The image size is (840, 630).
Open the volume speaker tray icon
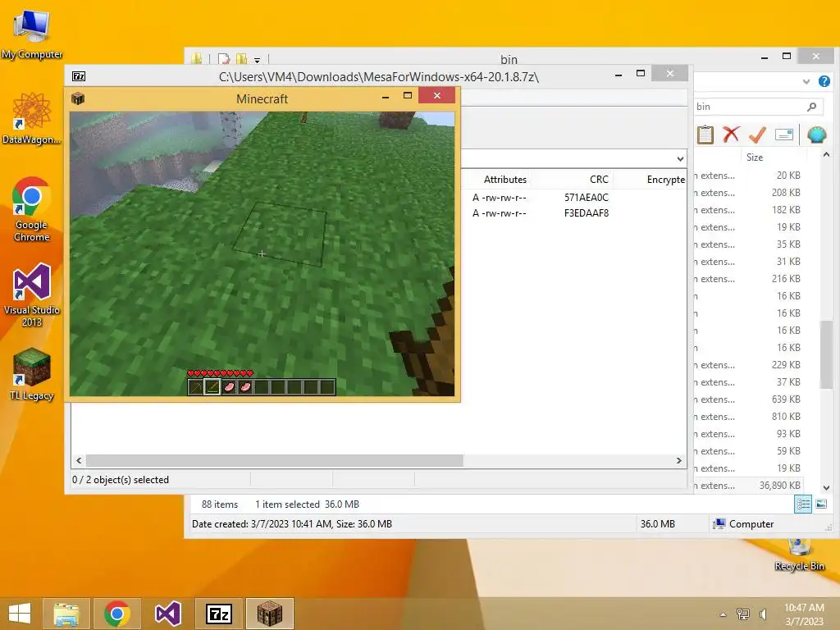pos(763,614)
